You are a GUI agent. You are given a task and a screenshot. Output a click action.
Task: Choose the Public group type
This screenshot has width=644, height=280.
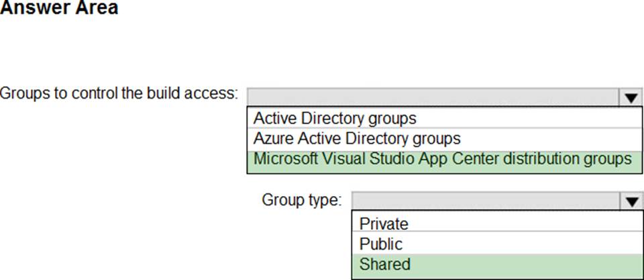381,244
